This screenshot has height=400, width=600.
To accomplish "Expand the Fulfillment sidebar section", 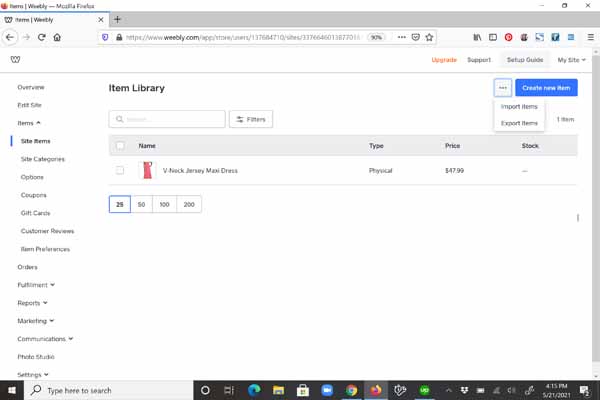I will click(36, 285).
